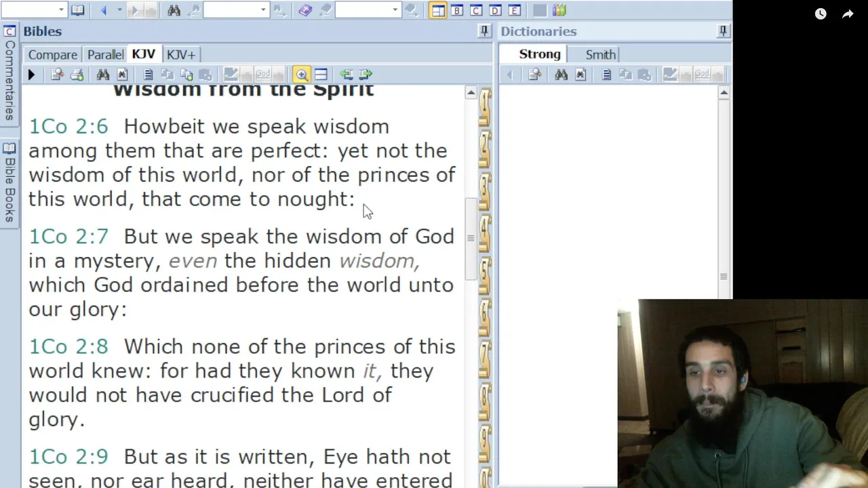Click the binoculars in the Dictionaries toolbar
Image resolution: width=868 pixels, height=488 pixels.
(x=561, y=75)
